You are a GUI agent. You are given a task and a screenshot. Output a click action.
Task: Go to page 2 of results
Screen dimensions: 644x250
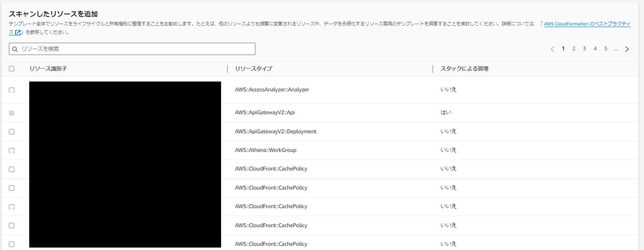pyautogui.click(x=574, y=48)
